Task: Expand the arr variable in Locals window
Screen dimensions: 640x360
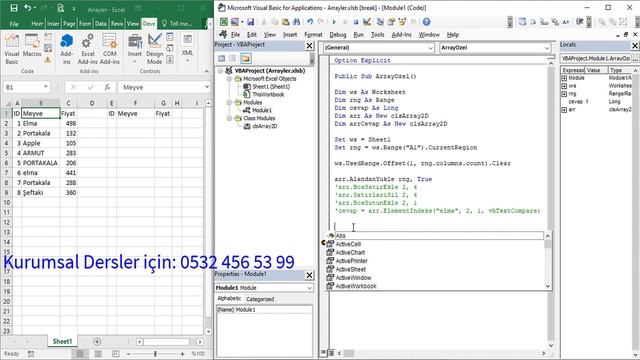Action: [564, 110]
